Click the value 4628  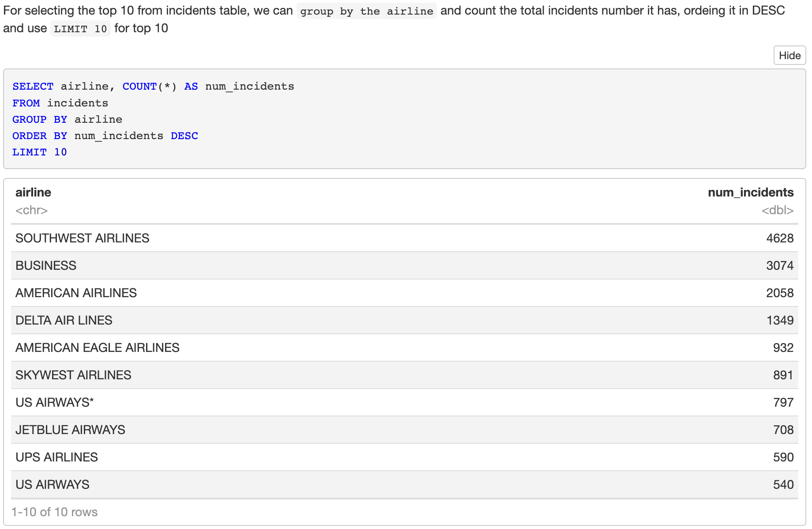tap(780, 238)
